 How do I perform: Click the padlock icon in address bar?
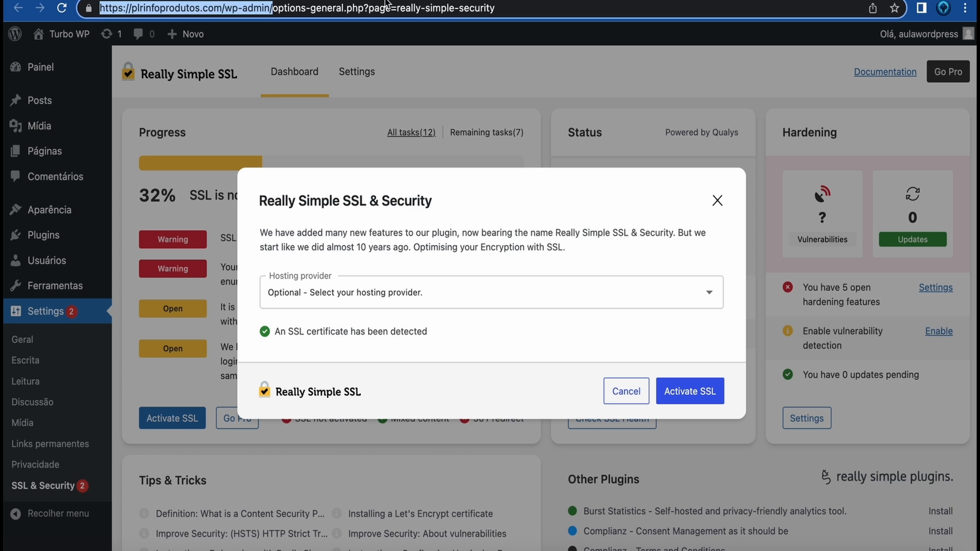(x=89, y=8)
